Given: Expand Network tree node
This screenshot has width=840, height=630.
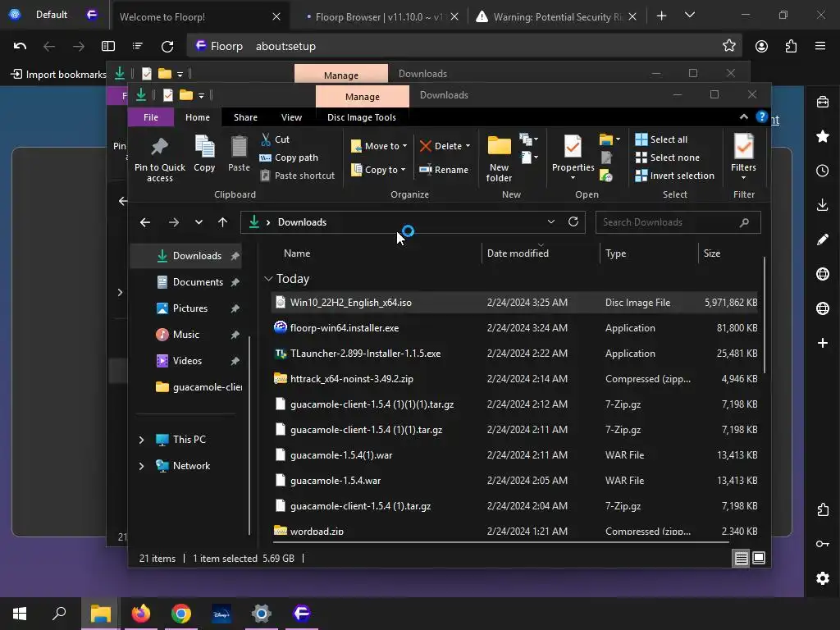Looking at the screenshot, I should click(141, 466).
